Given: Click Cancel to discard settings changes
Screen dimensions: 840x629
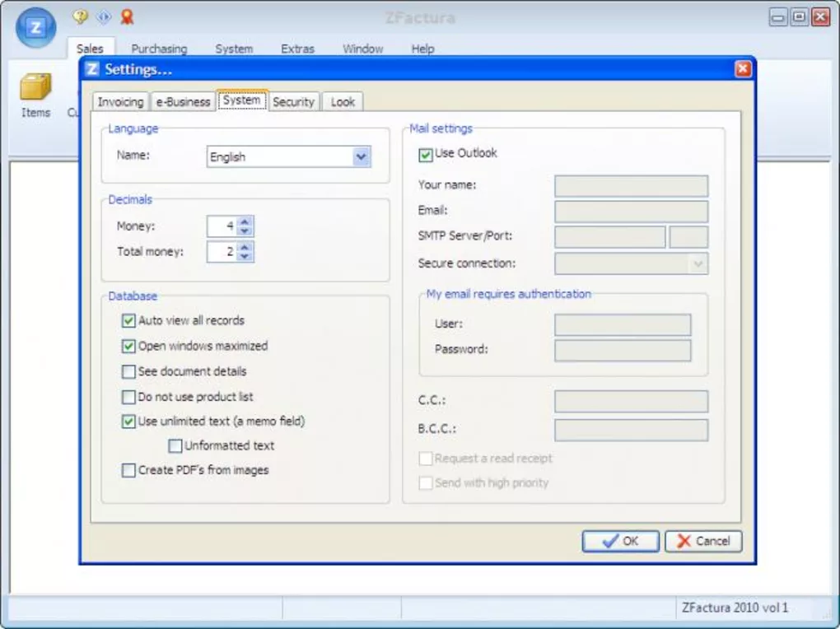Looking at the screenshot, I should pyautogui.click(x=703, y=541).
